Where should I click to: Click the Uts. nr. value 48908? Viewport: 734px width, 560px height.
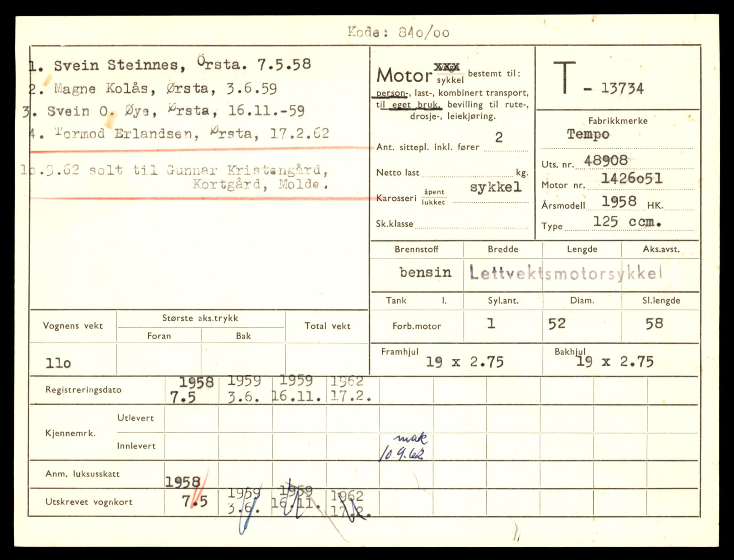[x=605, y=160]
